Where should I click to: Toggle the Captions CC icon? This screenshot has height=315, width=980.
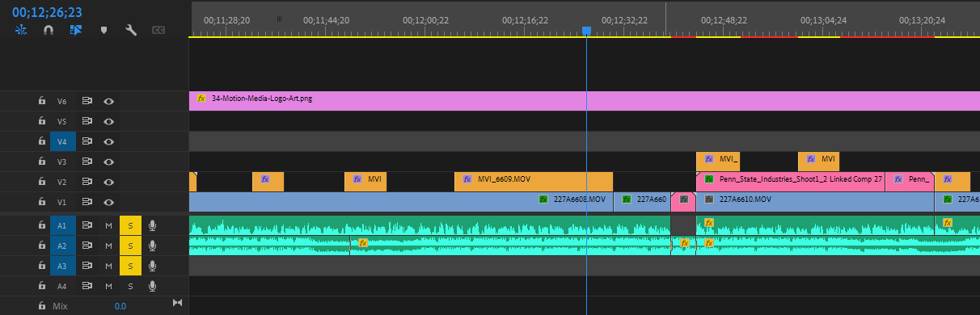coord(159,30)
